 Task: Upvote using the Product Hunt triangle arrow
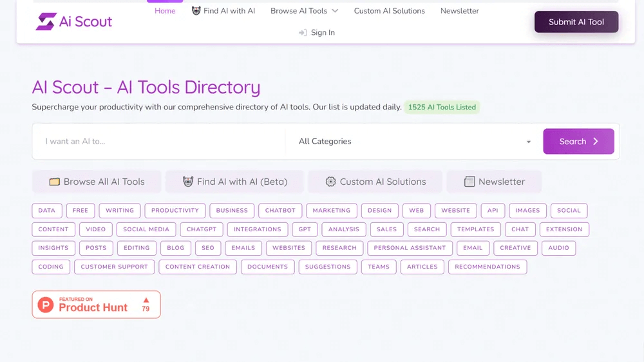click(146, 300)
